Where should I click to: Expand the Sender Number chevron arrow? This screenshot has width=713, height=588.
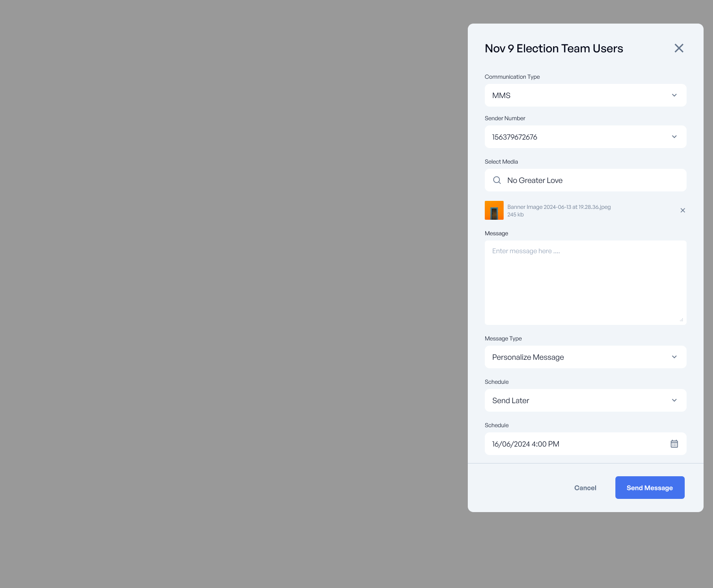[674, 137]
